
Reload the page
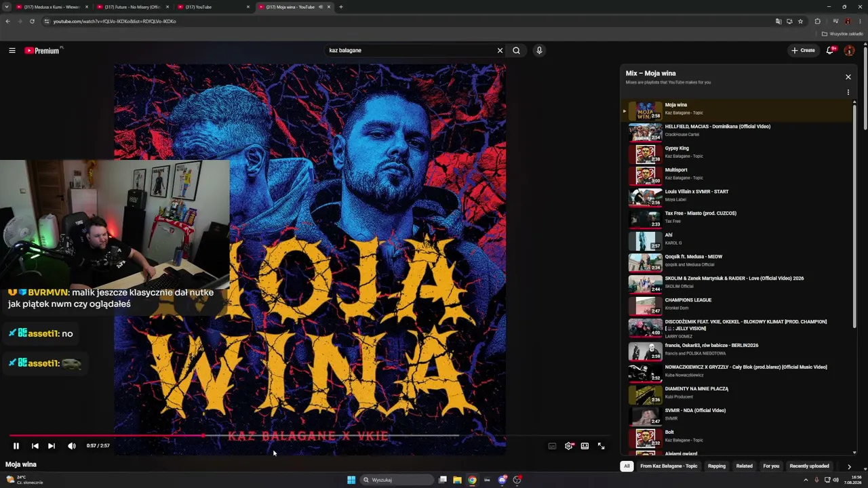(x=32, y=21)
